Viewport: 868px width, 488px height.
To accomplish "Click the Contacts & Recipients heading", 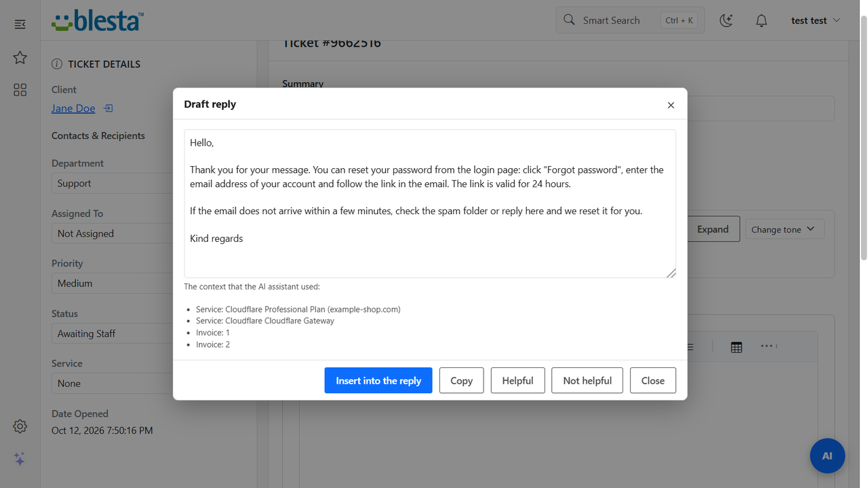I will click(x=98, y=136).
